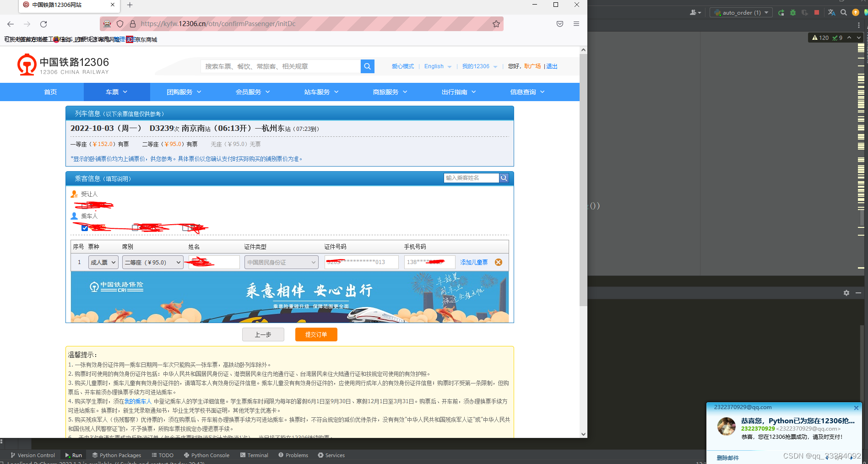The height and width of the screenshot is (464, 868).
Task: Open the Version Control tool tab
Action: [33, 455]
